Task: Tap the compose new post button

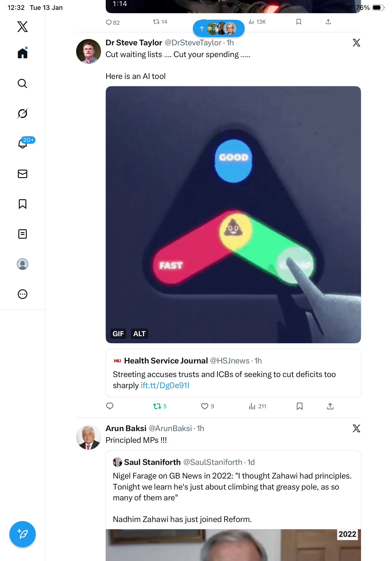Action: click(23, 534)
